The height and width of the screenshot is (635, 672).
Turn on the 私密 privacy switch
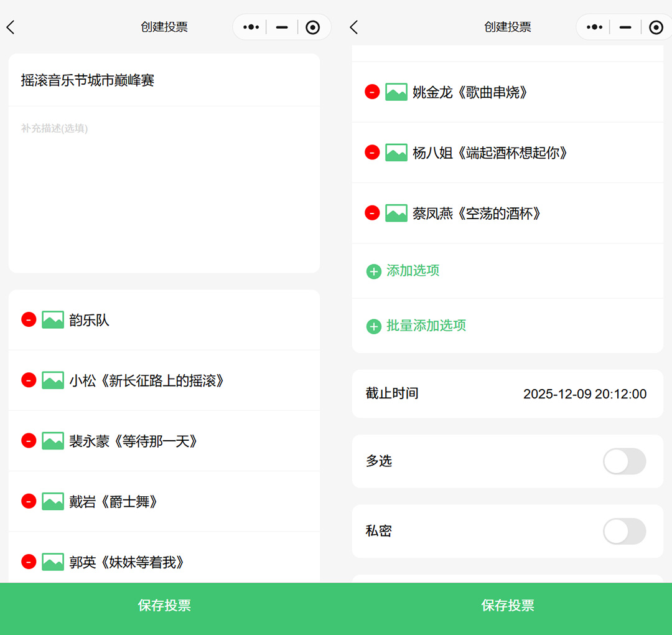pyautogui.click(x=624, y=531)
